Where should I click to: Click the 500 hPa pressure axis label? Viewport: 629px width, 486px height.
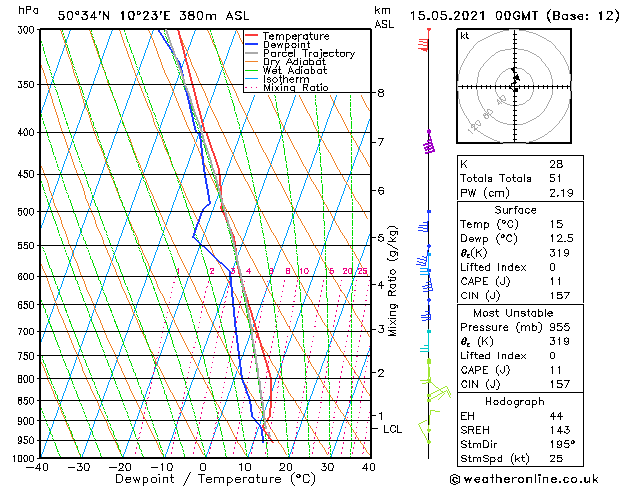(26, 212)
